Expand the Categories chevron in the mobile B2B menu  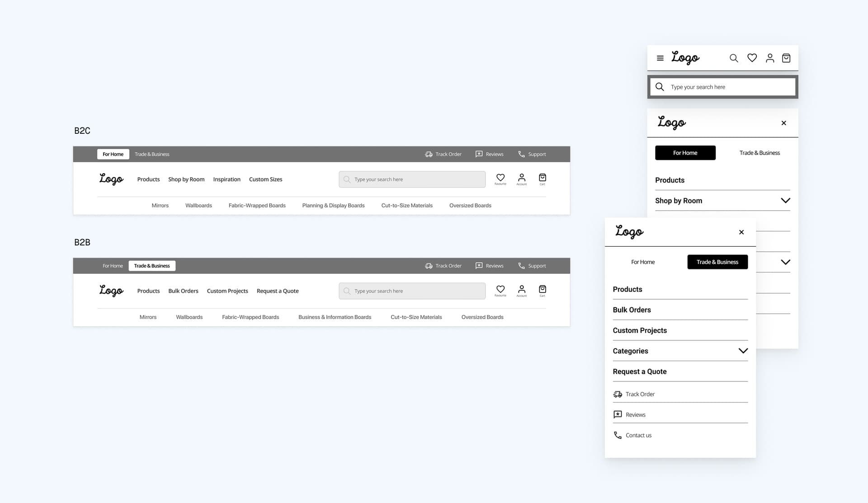click(743, 351)
